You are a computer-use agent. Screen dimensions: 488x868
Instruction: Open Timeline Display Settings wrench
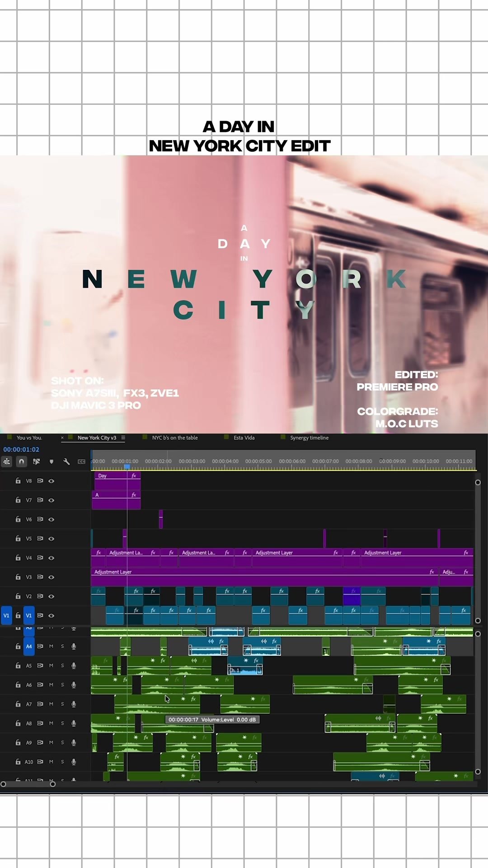point(66,462)
